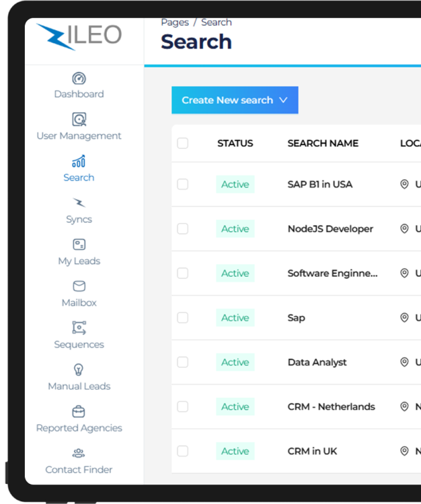
Task: Tick the Data Analyst row checkbox
Action: pos(183,362)
